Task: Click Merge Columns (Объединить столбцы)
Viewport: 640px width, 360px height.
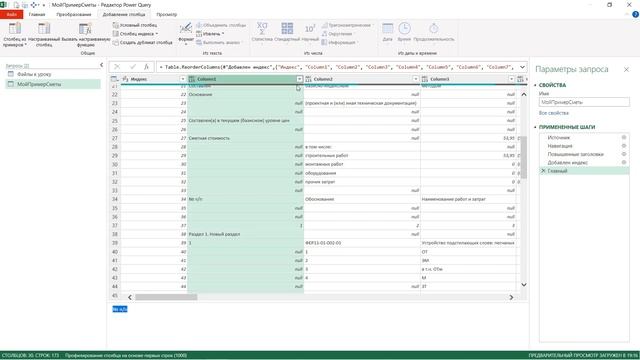Action: click(221, 25)
